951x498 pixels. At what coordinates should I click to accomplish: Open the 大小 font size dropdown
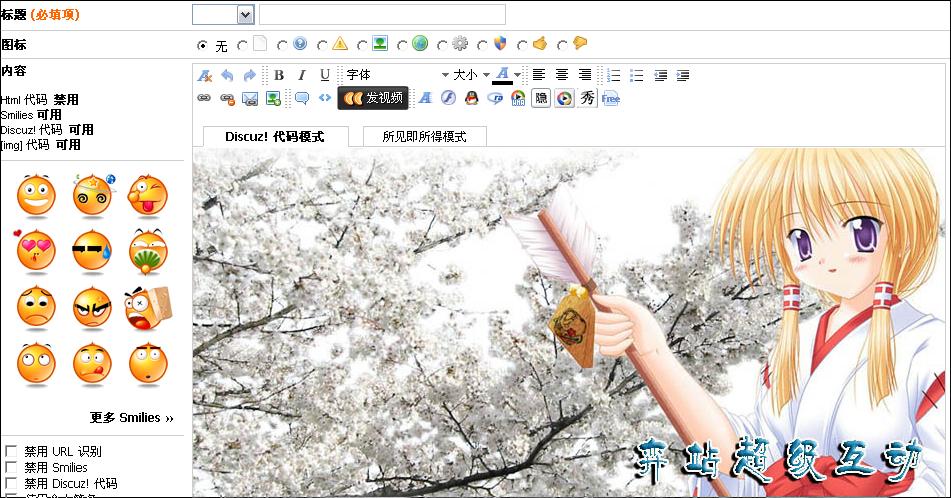point(471,75)
